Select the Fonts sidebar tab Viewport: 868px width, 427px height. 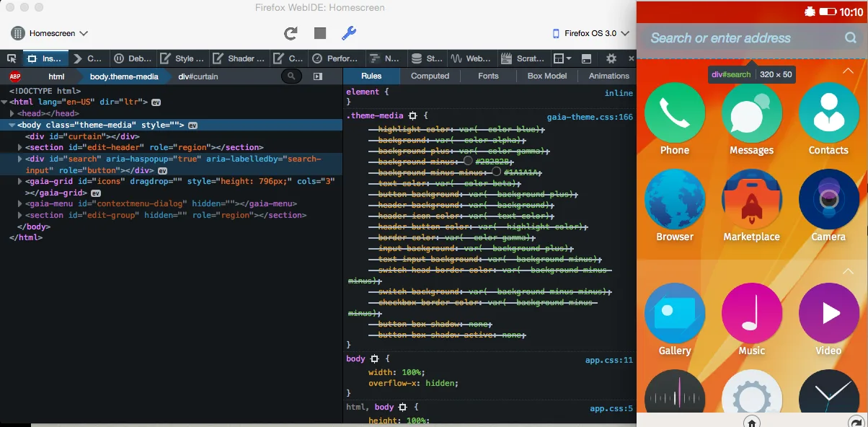click(x=488, y=76)
